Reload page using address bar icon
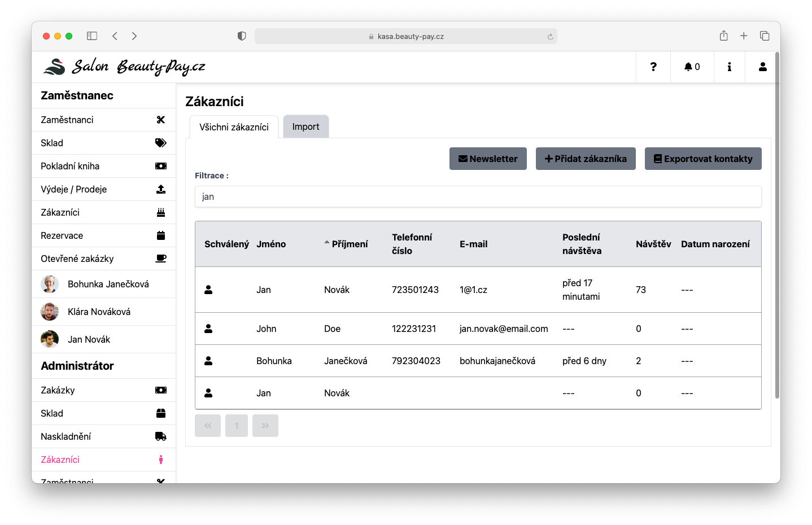 [x=550, y=37]
